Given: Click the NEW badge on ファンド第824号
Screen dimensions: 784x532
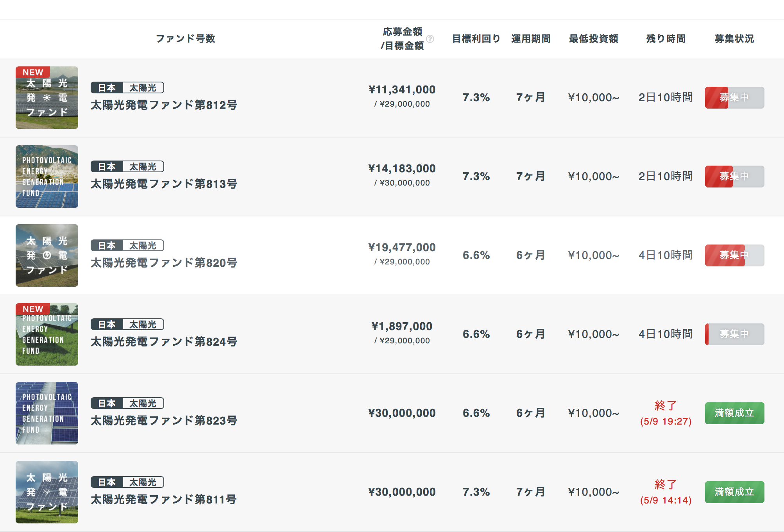Looking at the screenshot, I should pos(32,309).
